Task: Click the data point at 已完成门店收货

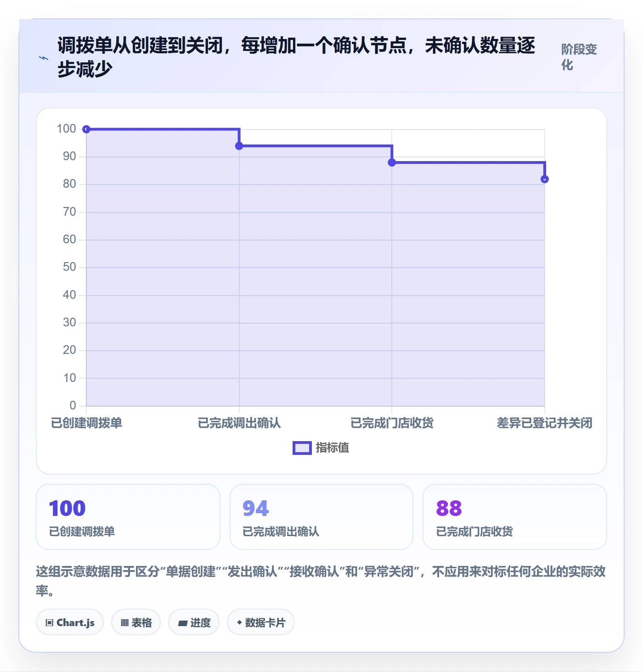Action: [x=392, y=162]
